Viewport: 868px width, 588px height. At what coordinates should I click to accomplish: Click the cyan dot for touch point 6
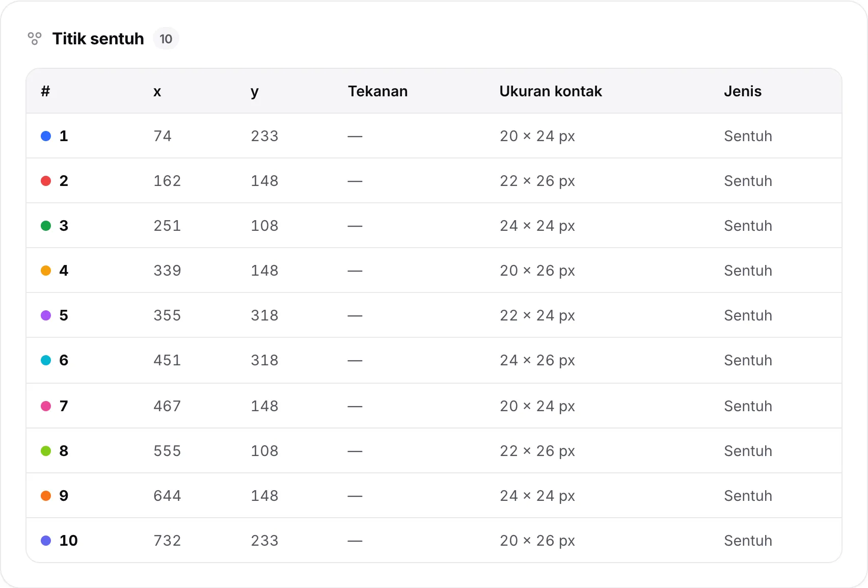click(46, 360)
